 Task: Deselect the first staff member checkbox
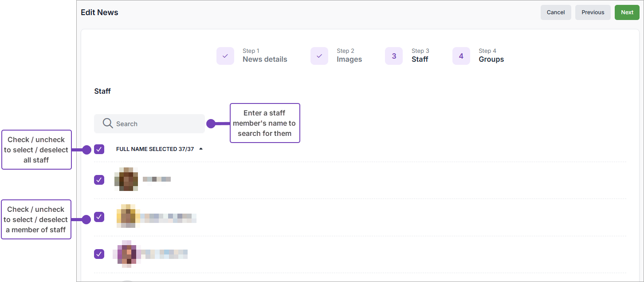click(x=99, y=180)
